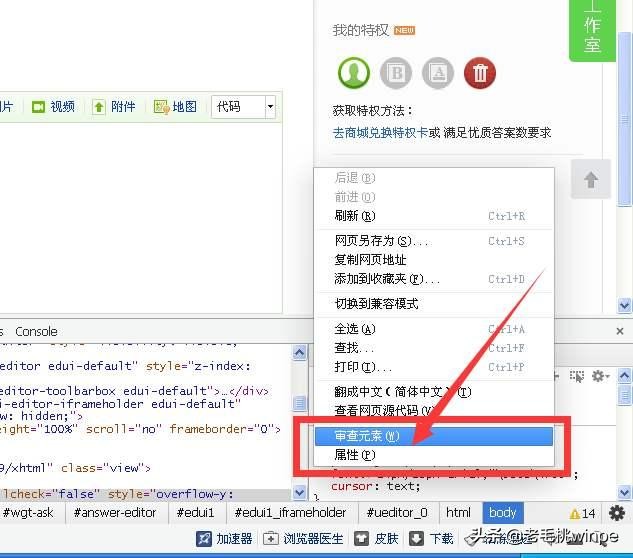Choose 网页另存为 (S) in the context menu
The width and height of the screenshot is (633, 558).
click(x=433, y=241)
